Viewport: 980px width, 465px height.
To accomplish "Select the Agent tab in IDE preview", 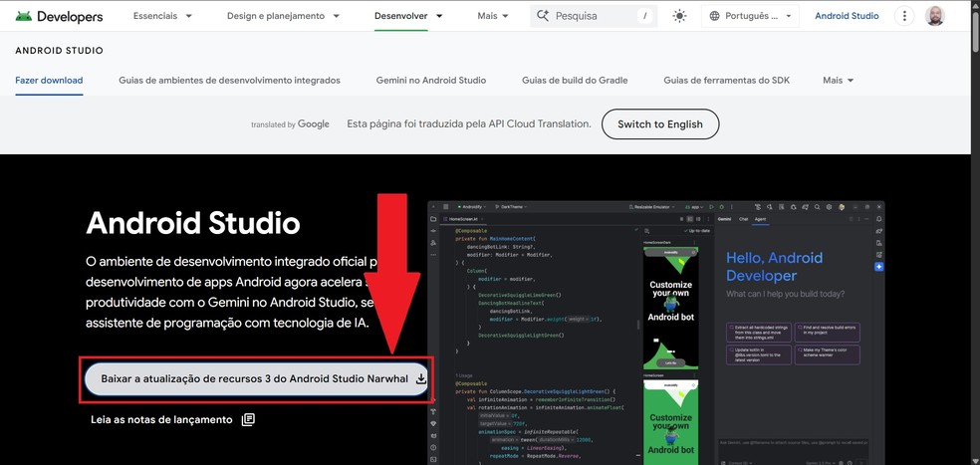I will (761, 219).
